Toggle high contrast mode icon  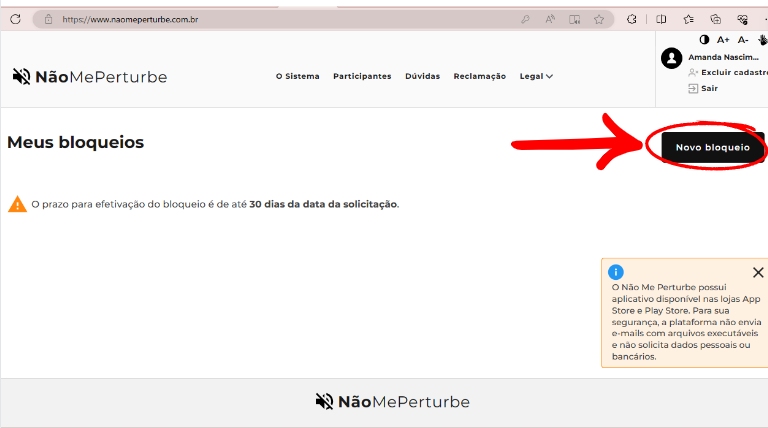pyautogui.click(x=704, y=40)
